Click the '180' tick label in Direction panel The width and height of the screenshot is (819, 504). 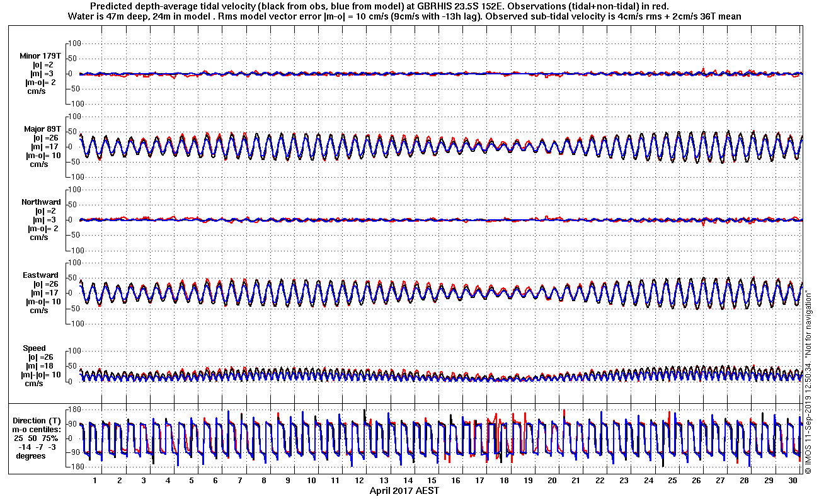[74, 409]
